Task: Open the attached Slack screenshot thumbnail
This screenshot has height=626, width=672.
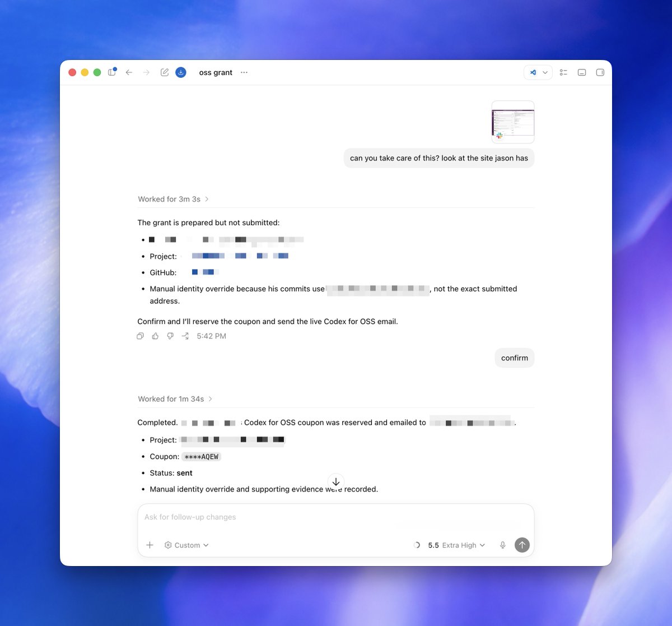Action: [513, 122]
